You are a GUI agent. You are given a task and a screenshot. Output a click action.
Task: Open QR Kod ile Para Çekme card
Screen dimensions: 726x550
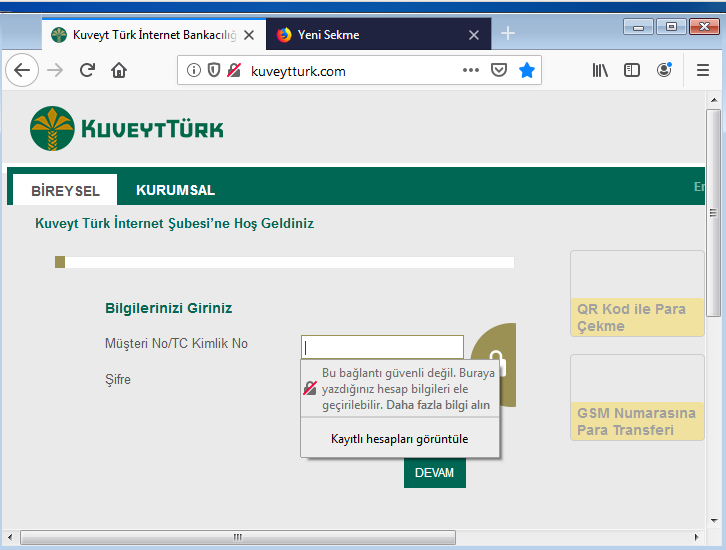point(637,294)
